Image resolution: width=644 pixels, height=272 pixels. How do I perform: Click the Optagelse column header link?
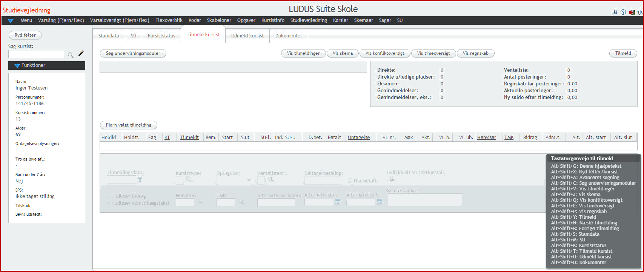359,138
